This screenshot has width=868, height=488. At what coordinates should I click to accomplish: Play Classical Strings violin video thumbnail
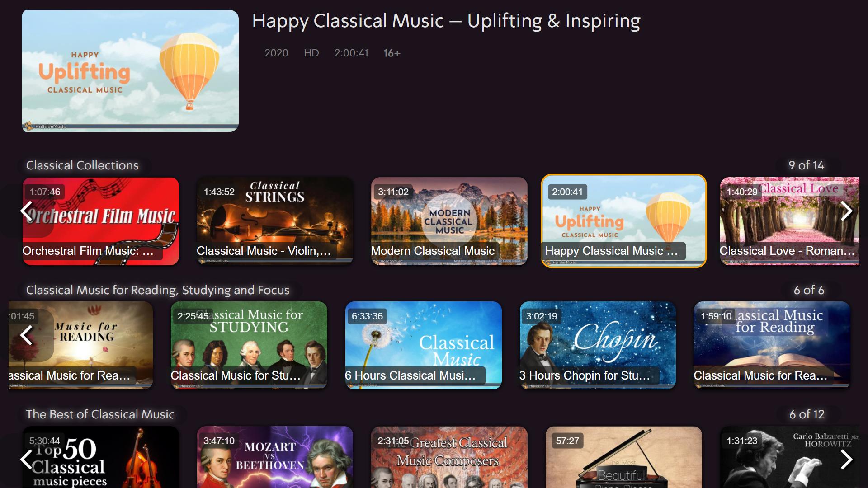[275, 221]
